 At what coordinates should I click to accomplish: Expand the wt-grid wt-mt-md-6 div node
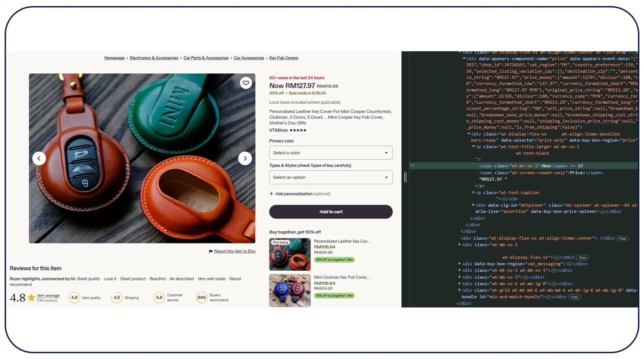click(460, 290)
